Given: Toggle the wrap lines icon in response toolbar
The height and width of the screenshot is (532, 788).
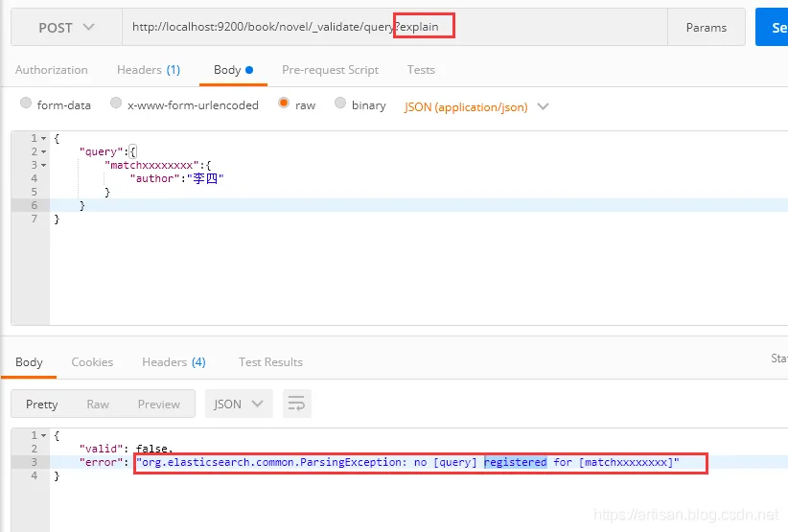Looking at the screenshot, I should (x=296, y=404).
